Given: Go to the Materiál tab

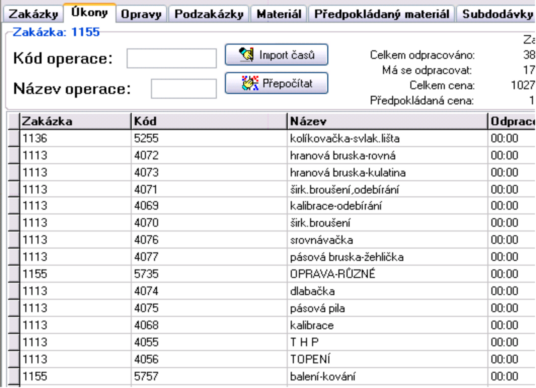Looking at the screenshot, I should [279, 14].
